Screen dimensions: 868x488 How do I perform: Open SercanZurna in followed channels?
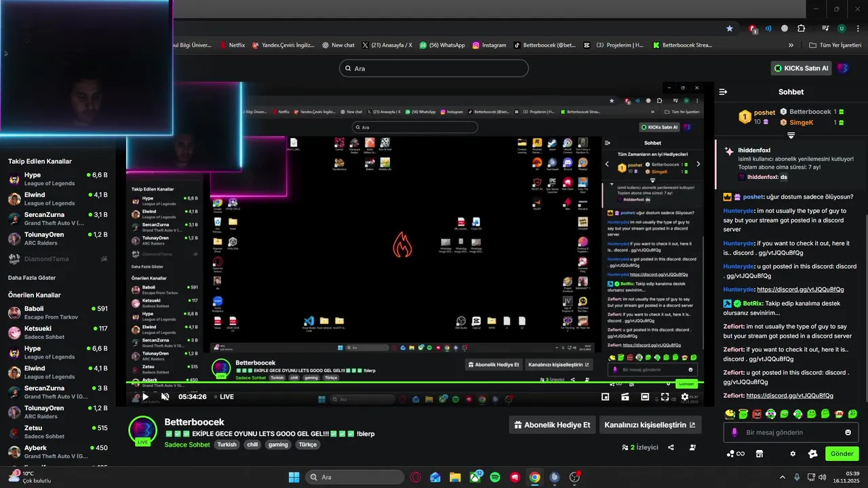[x=58, y=218]
